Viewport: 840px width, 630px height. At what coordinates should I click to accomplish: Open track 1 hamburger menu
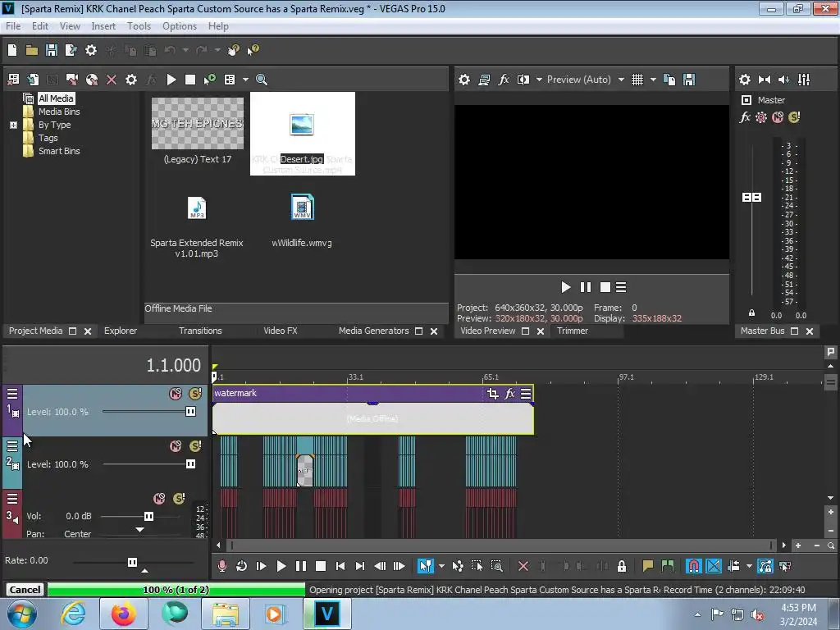[x=12, y=395]
